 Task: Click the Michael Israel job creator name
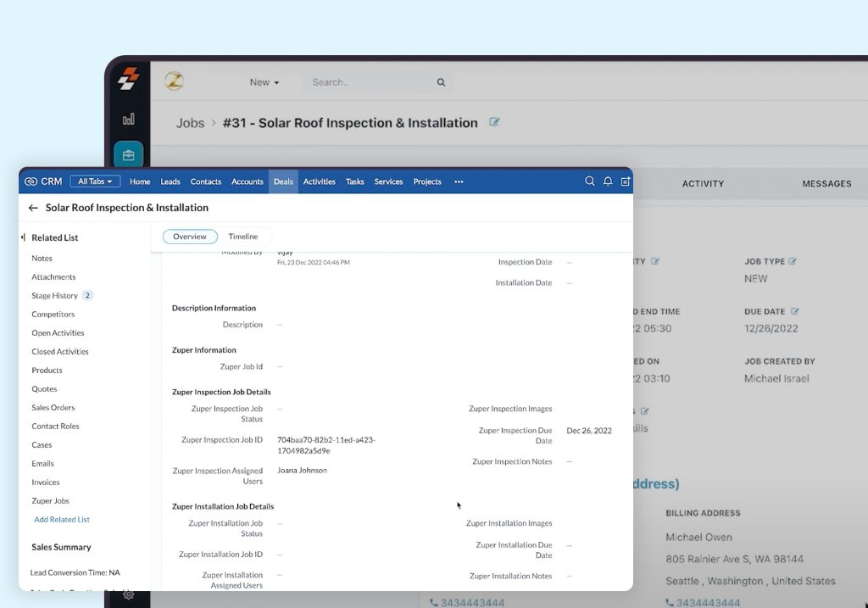click(776, 379)
